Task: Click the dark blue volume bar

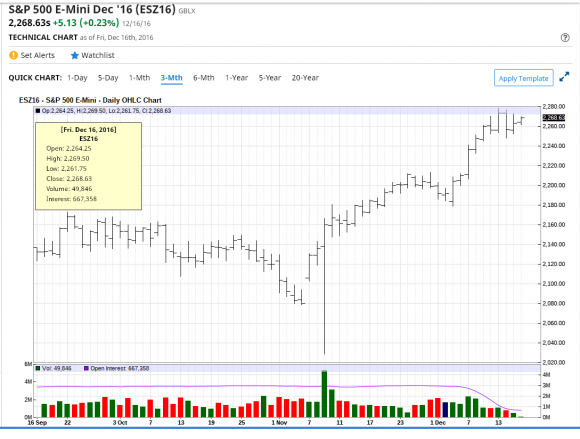Action: (x=445, y=410)
